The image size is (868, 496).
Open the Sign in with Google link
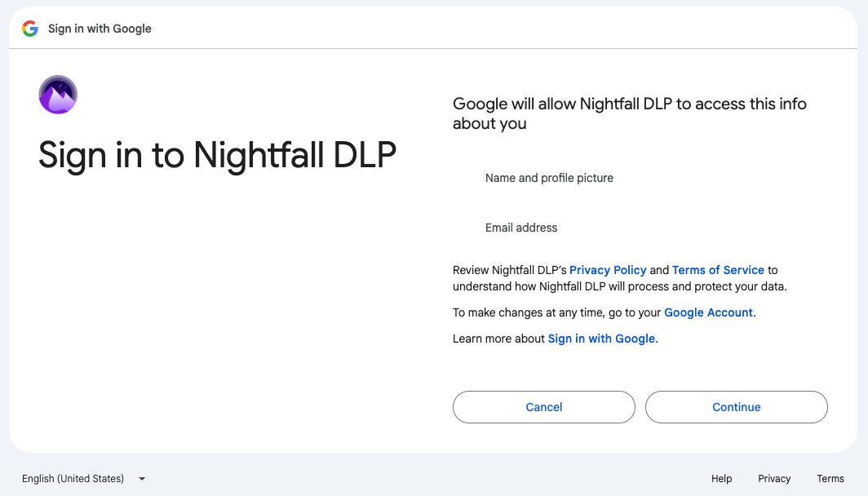(x=601, y=339)
